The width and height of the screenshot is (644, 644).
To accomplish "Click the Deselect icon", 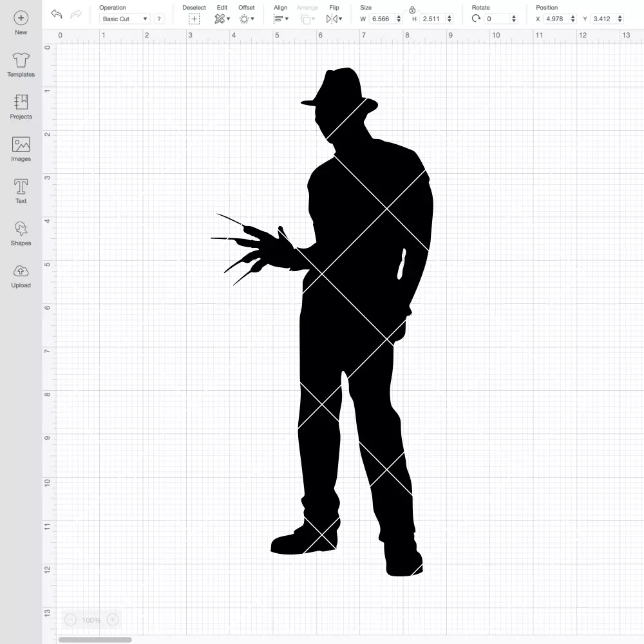I will tap(194, 19).
